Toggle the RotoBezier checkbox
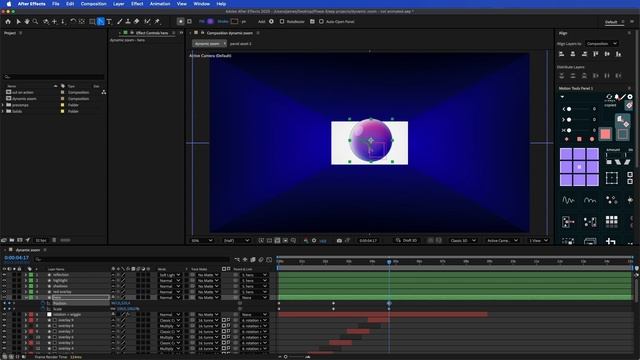The width and height of the screenshot is (640, 360). pos(282,22)
